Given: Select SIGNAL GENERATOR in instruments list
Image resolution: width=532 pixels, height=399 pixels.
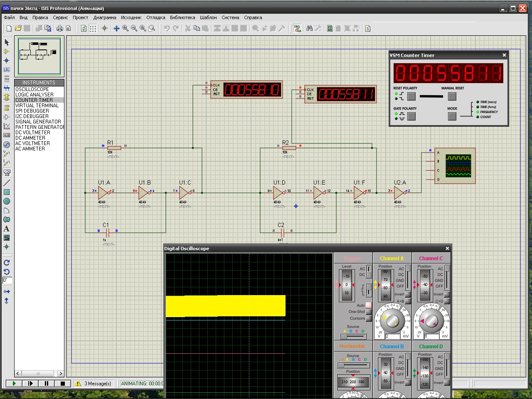Looking at the screenshot, I should click(38, 122).
